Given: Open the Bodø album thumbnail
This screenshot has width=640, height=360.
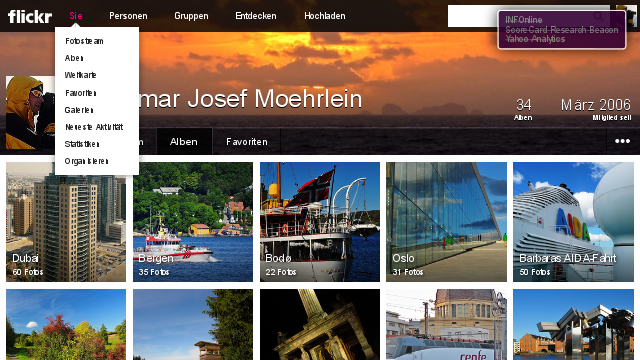Looking at the screenshot, I should pos(320,222).
